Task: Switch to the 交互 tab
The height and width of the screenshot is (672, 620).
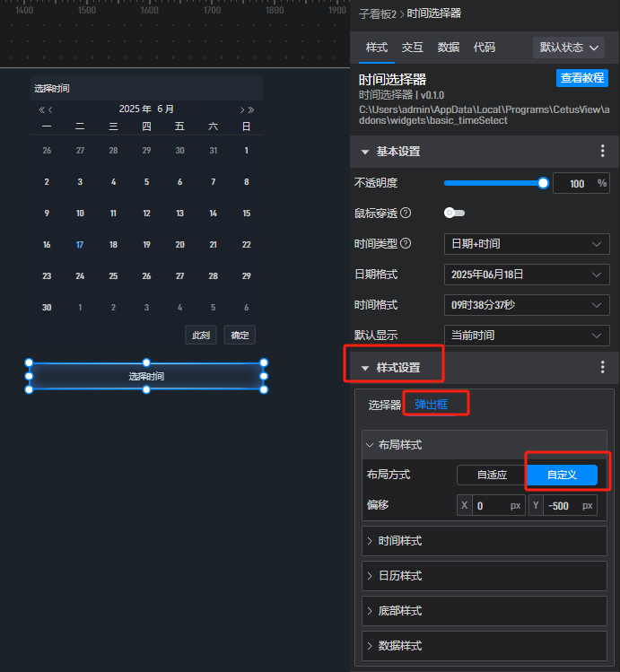Action: click(x=412, y=48)
